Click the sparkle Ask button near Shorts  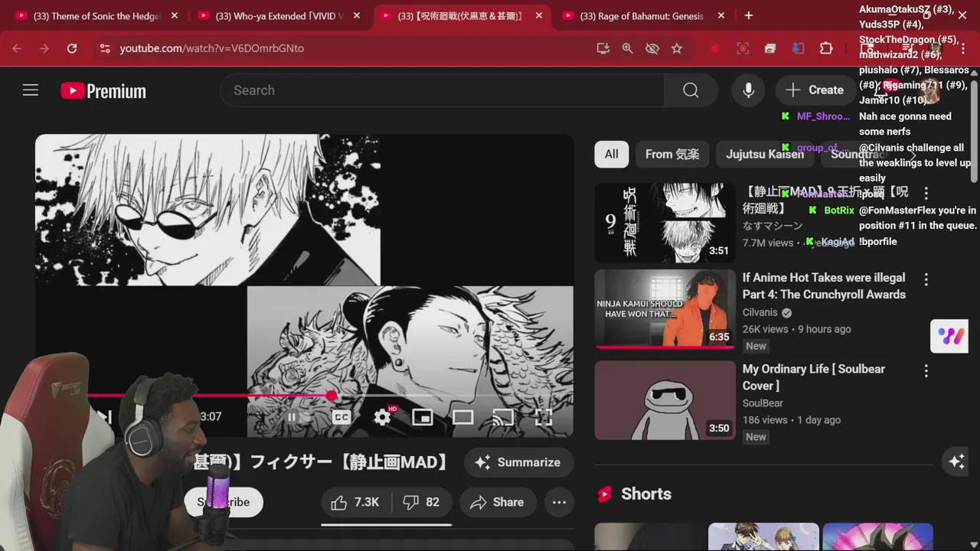[957, 461]
